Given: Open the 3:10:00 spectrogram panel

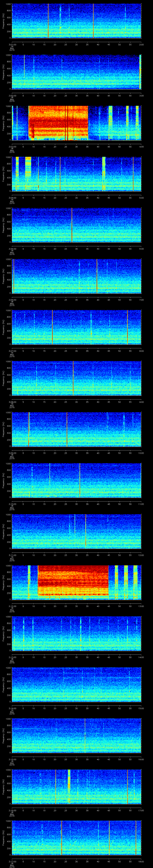Looking at the screenshot, I should pyautogui.click(x=77, y=480).
